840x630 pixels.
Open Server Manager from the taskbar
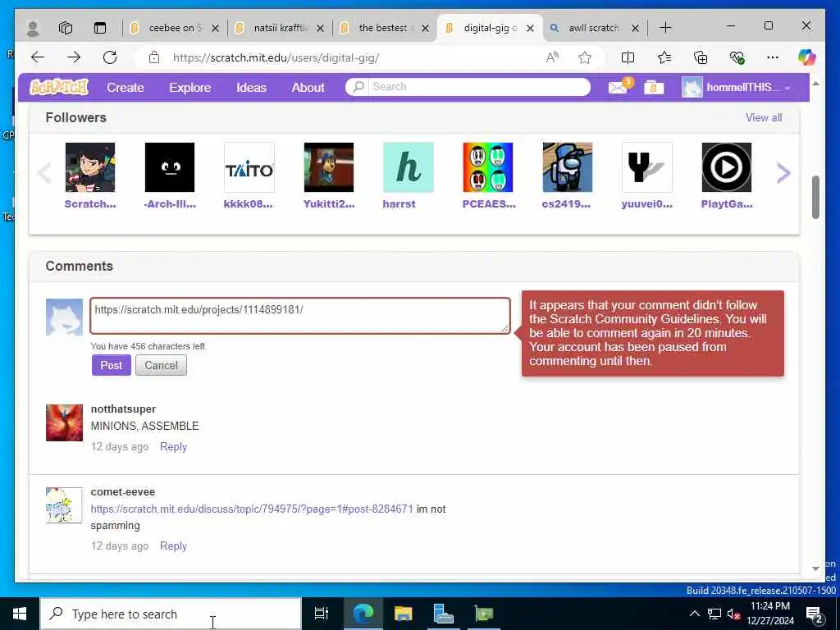[x=443, y=614]
